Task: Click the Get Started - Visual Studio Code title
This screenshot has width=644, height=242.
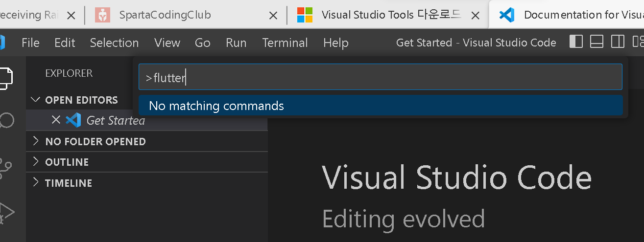Action: point(476,43)
